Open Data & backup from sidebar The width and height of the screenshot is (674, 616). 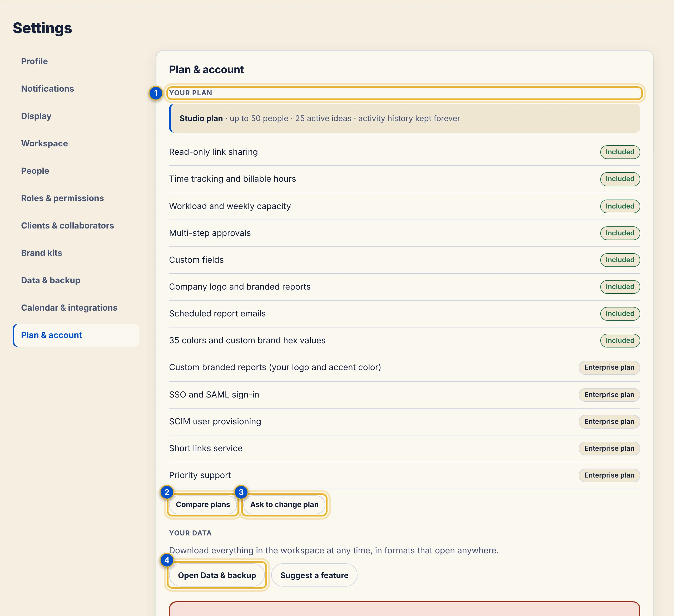point(51,280)
